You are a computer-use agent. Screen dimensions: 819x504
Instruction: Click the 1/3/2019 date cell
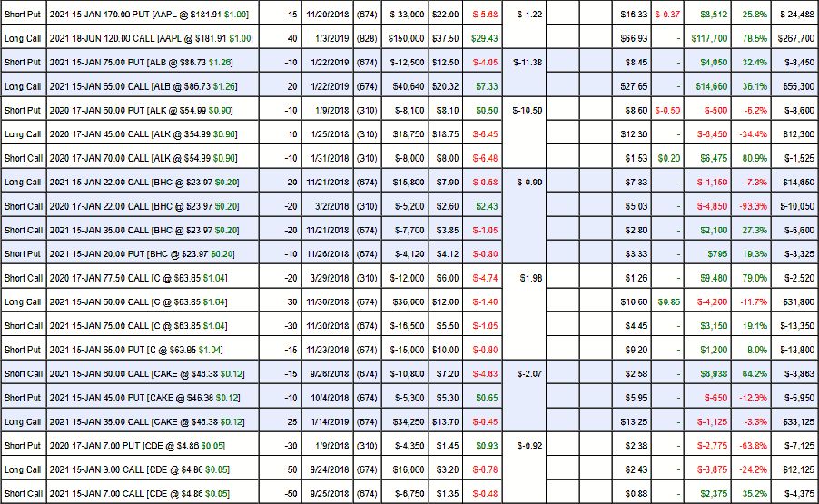pyautogui.click(x=322, y=38)
